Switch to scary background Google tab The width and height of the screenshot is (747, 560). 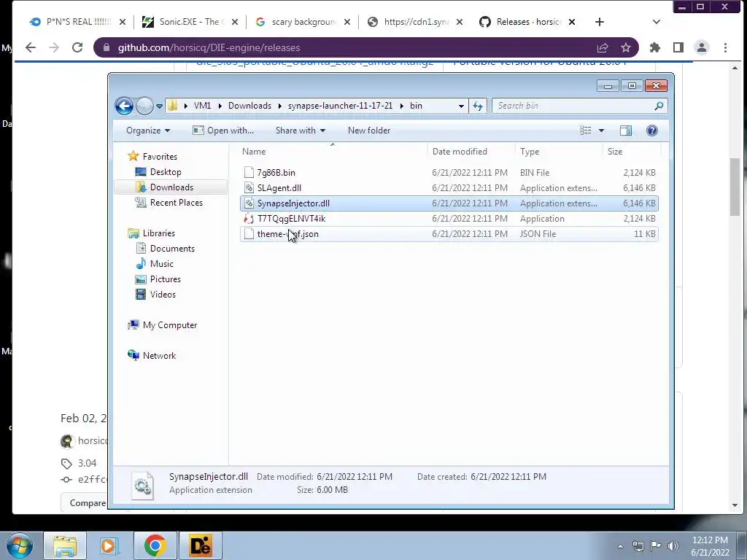tap(303, 22)
